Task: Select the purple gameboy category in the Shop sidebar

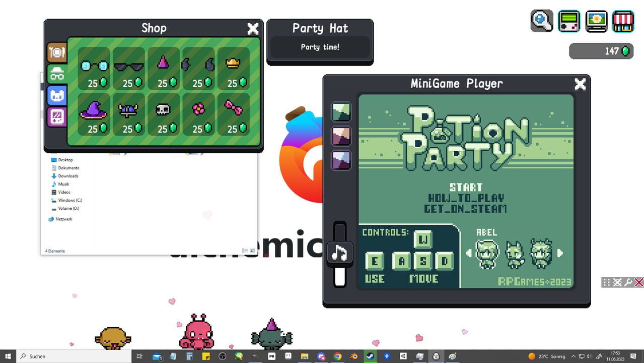Action: (57, 116)
